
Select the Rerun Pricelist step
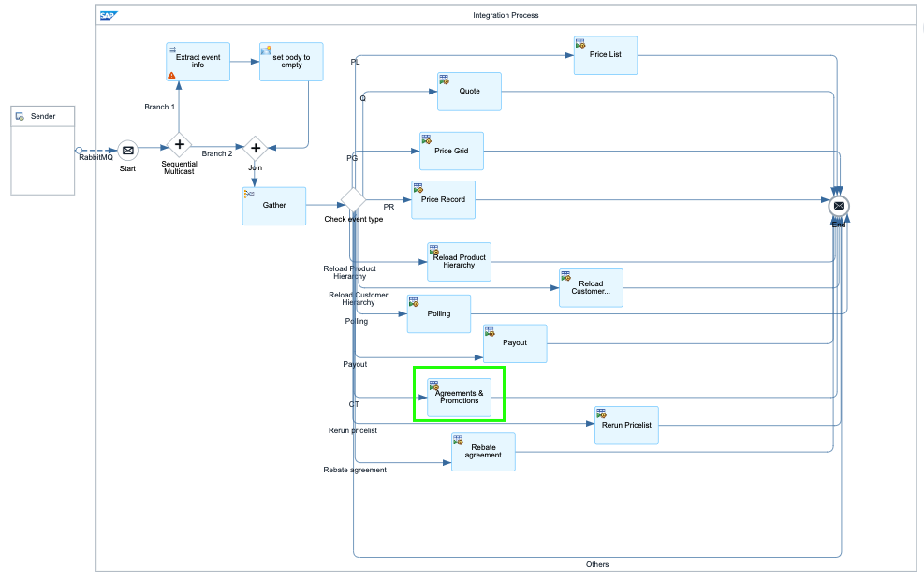point(626,426)
